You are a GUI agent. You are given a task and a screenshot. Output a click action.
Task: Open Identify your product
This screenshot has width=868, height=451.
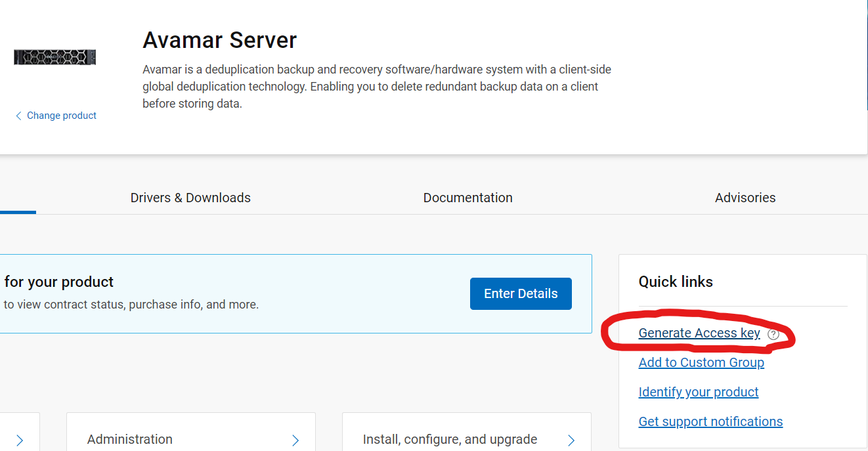click(x=698, y=392)
